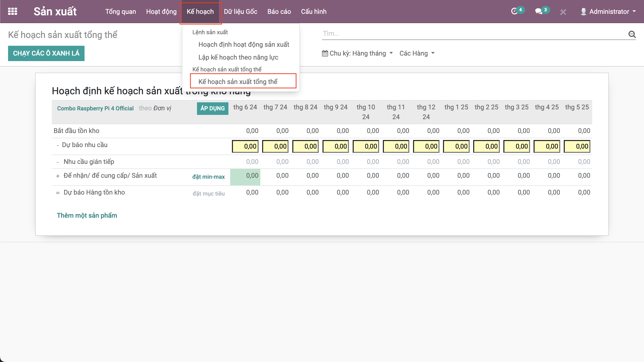Expand the Các Hàng dropdown

coord(417,53)
